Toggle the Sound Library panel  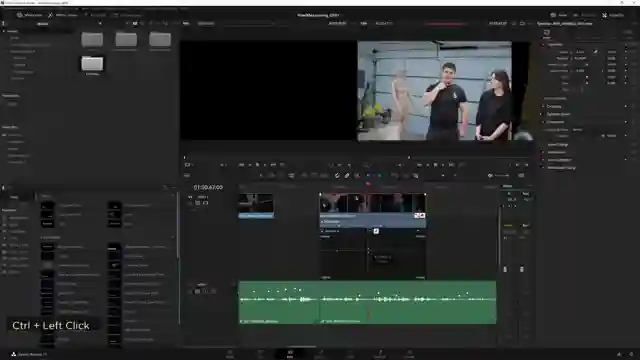click(x=126, y=15)
